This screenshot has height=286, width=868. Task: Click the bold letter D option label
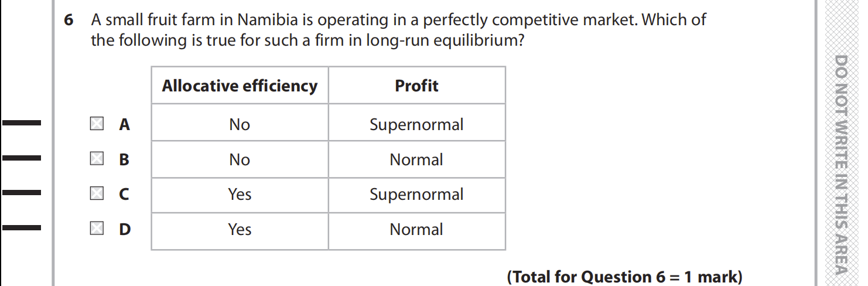(125, 229)
